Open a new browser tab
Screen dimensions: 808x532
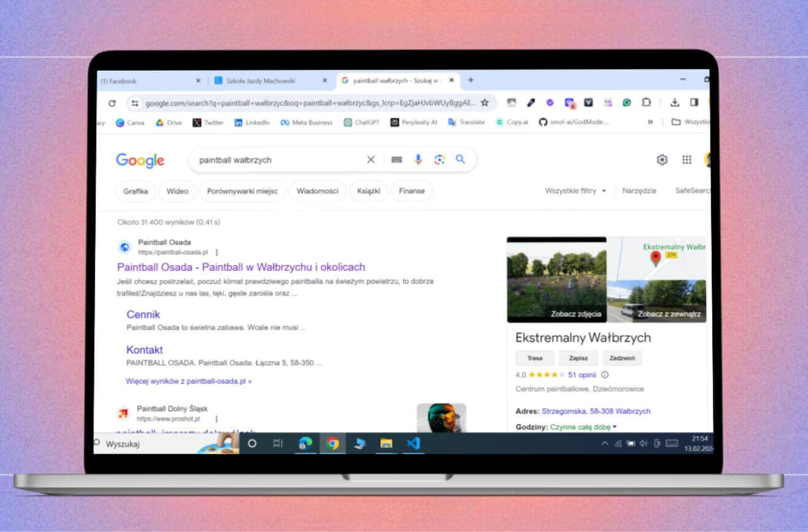[471, 80]
